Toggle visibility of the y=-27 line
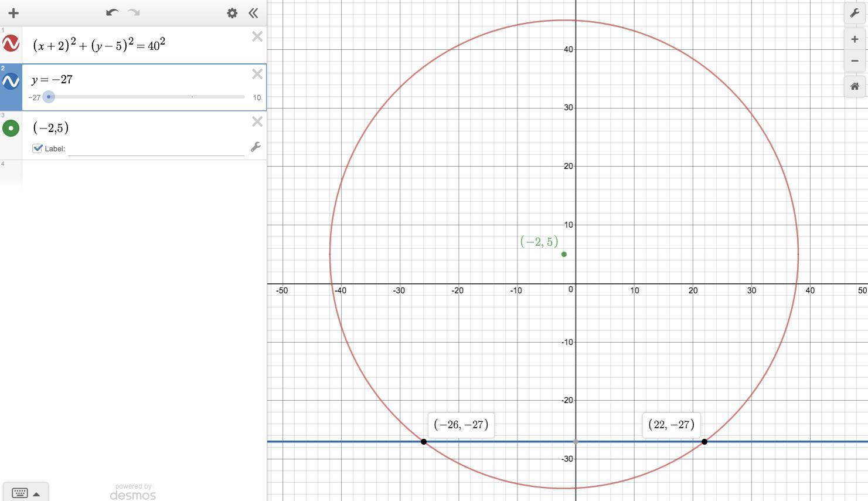 (11, 82)
